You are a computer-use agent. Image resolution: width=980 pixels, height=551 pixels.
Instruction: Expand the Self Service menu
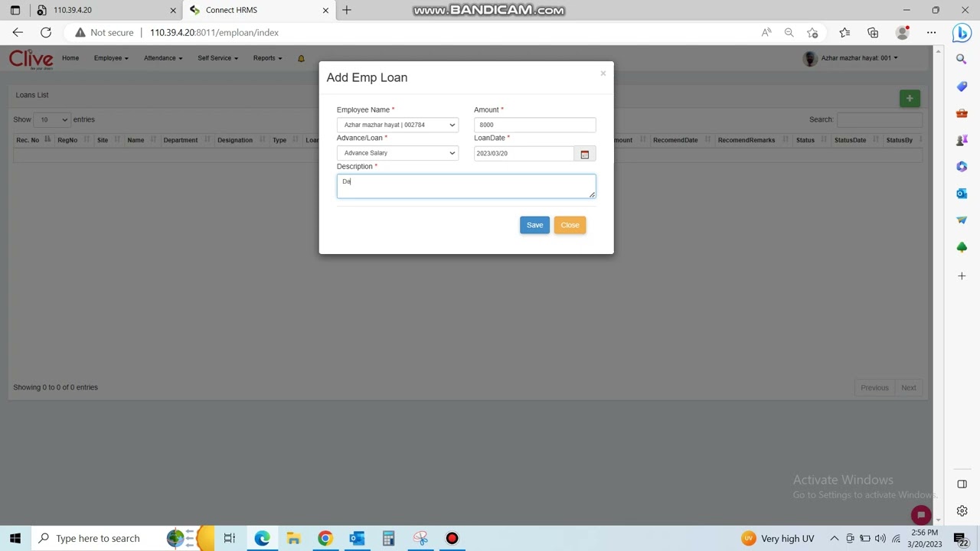tap(217, 58)
